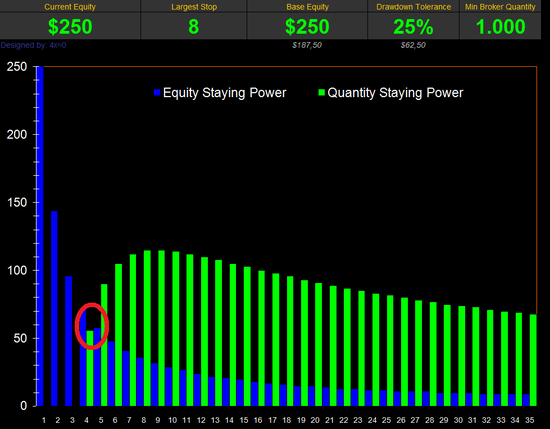Click the blue bar at position 3
550x429 pixels.
coord(68,341)
